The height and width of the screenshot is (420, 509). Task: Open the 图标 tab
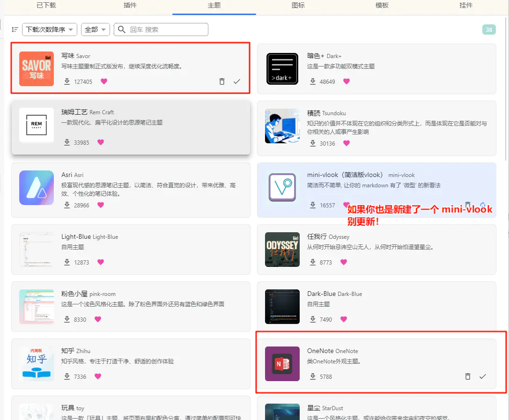298,5
